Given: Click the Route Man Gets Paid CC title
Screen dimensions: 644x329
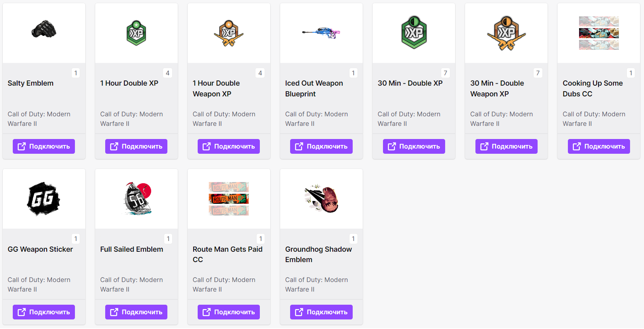Looking at the screenshot, I should click(x=228, y=254).
